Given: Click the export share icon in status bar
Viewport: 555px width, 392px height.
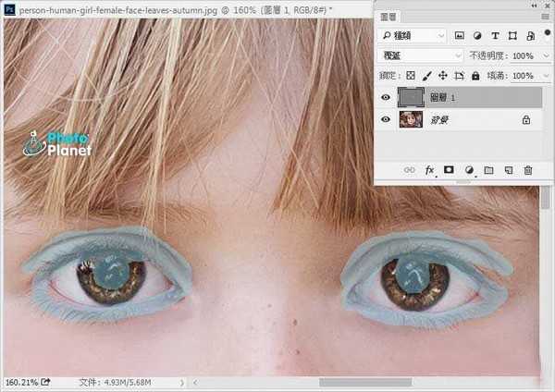Looking at the screenshot, I should pyautogui.click(x=45, y=382).
